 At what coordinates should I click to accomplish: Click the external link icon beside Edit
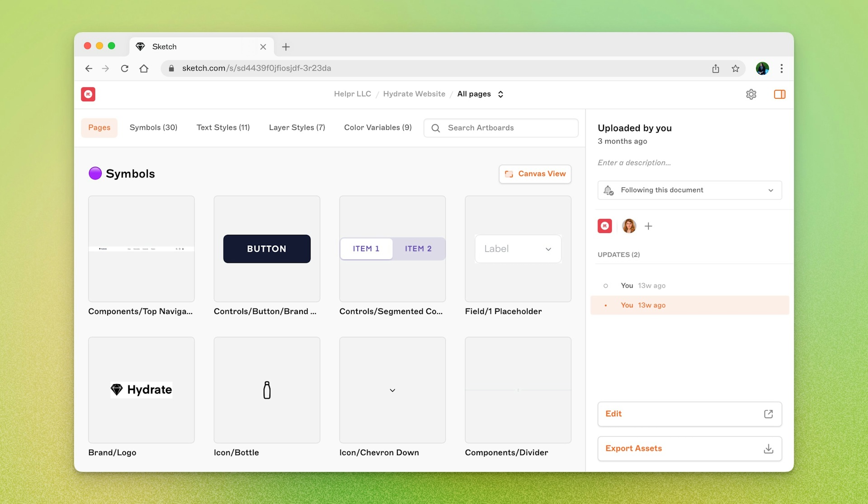click(x=768, y=414)
